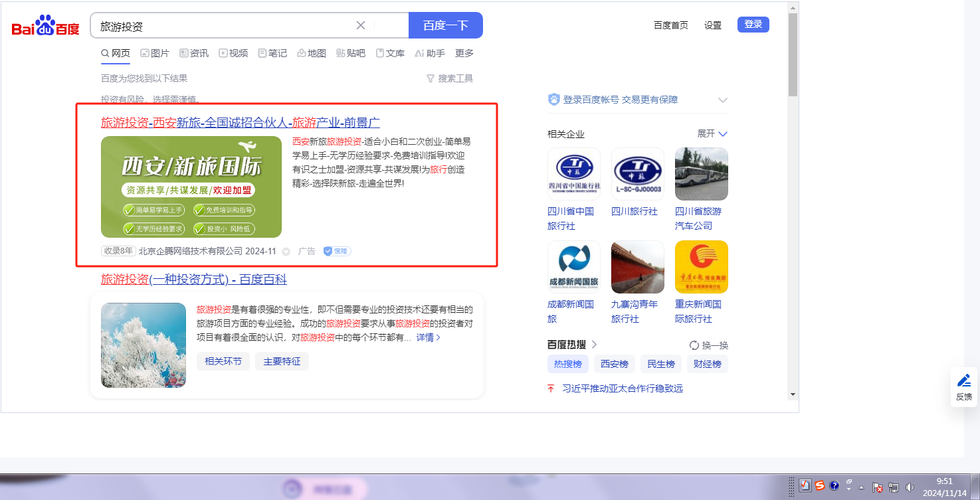Select the 文库 tab
The width and height of the screenshot is (980, 500).
coord(390,53)
